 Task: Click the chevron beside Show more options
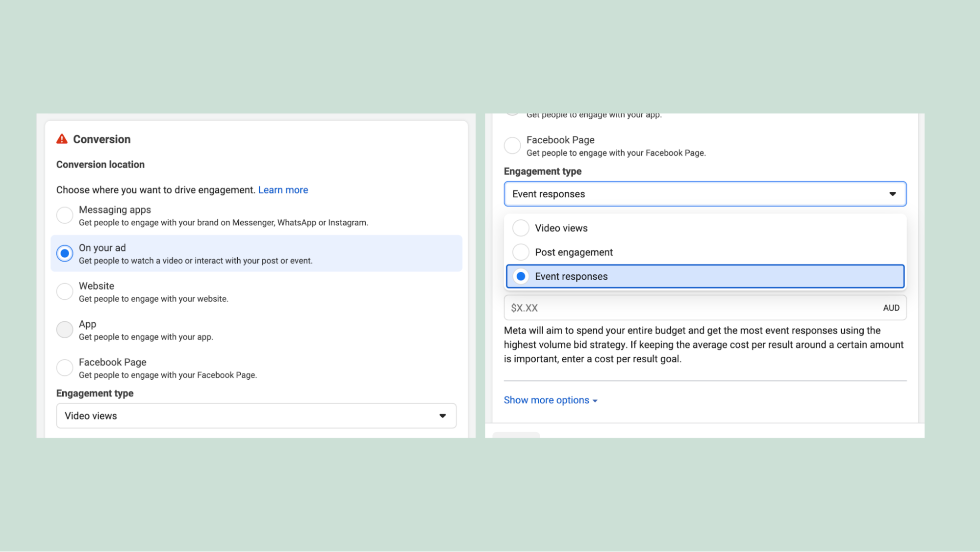click(x=595, y=400)
